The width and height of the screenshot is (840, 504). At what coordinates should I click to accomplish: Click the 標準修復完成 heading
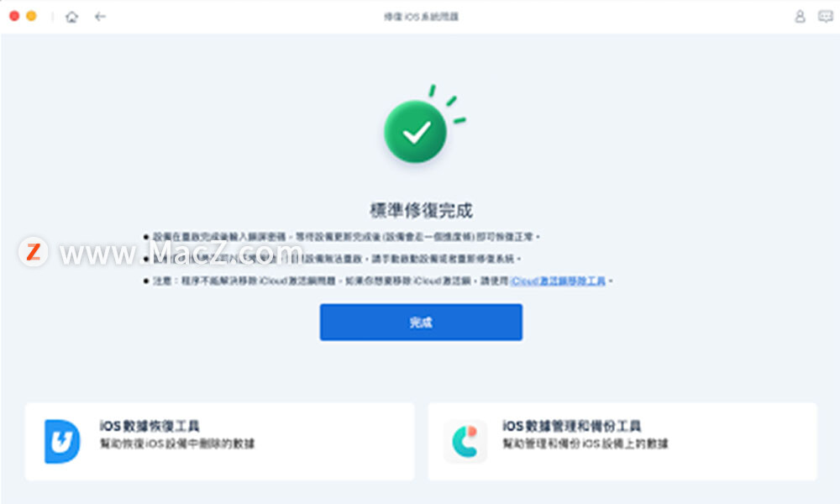pyautogui.click(x=421, y=211)
